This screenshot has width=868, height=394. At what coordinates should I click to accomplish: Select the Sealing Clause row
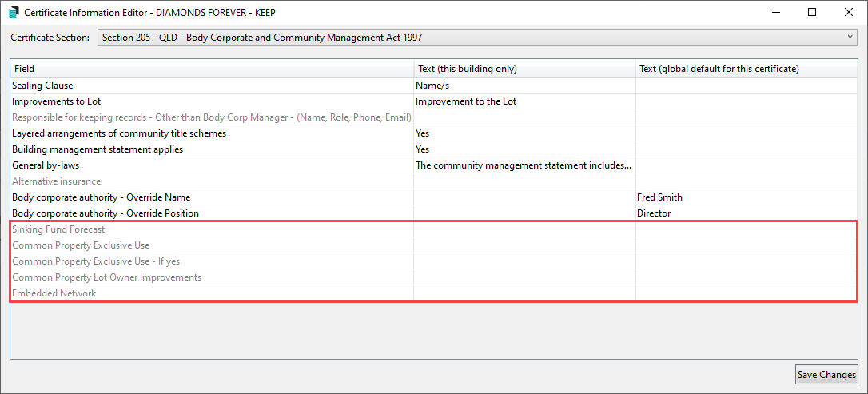(44, 86)
